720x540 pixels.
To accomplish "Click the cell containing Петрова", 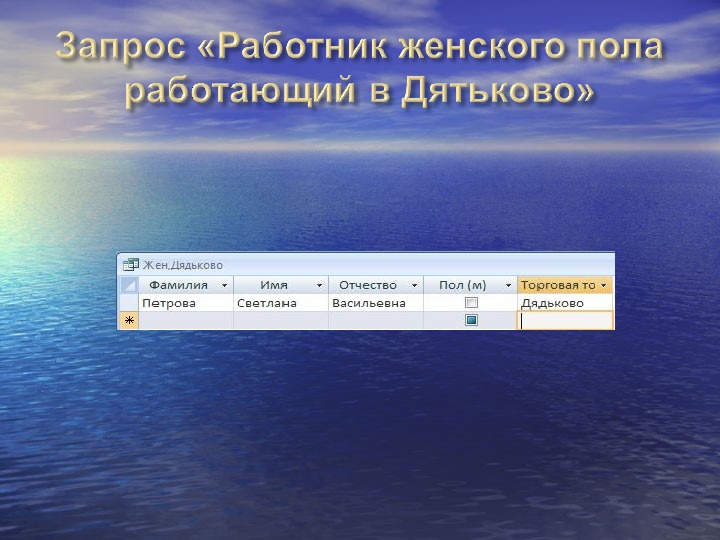I will coord(186,303).
